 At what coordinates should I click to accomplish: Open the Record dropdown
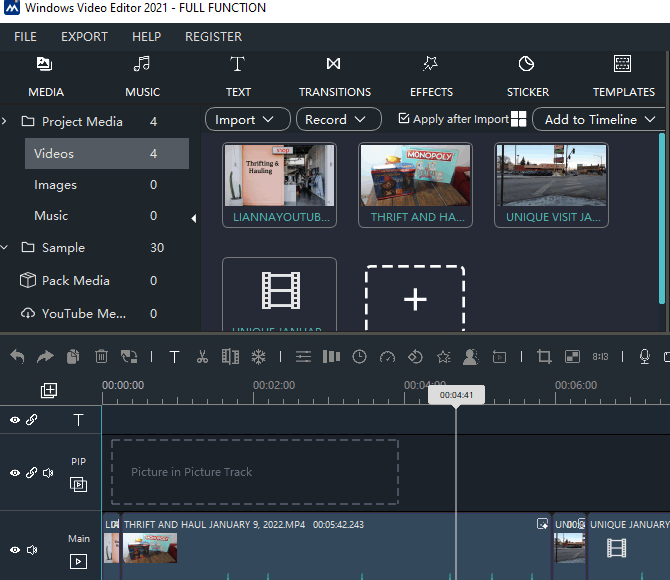pyautogui.click(x=339, y=119)
